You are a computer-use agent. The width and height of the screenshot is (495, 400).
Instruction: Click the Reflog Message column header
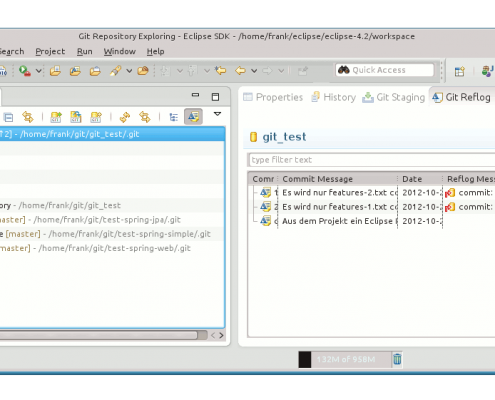tap(469, 179)
